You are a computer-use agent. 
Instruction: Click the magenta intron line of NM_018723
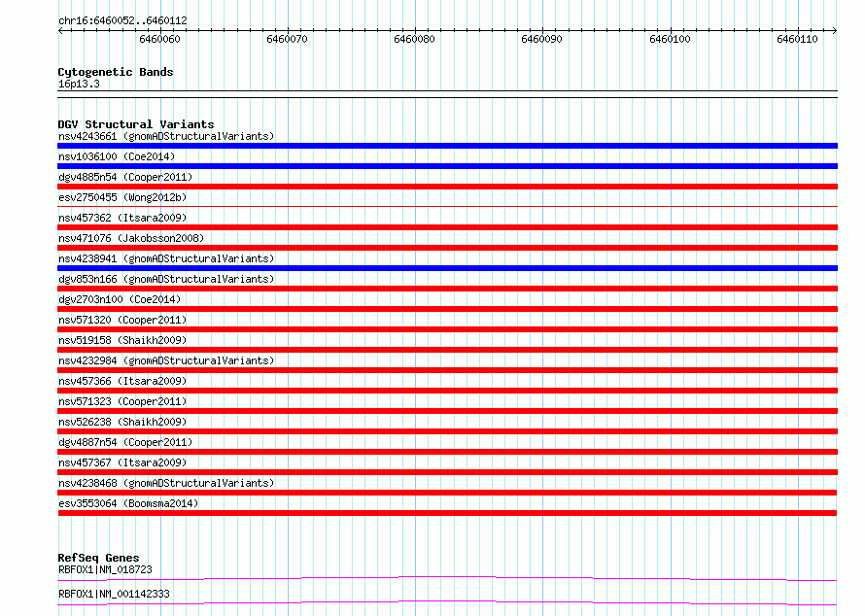point(447,578)
